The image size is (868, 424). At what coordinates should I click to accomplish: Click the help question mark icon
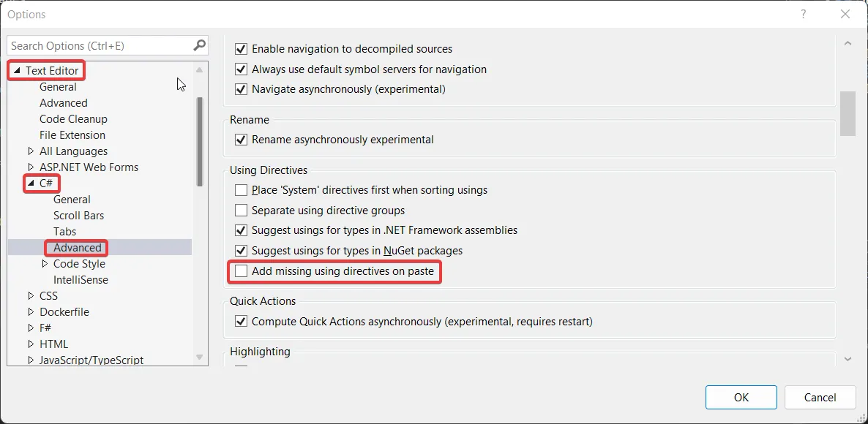coord(803,15)
